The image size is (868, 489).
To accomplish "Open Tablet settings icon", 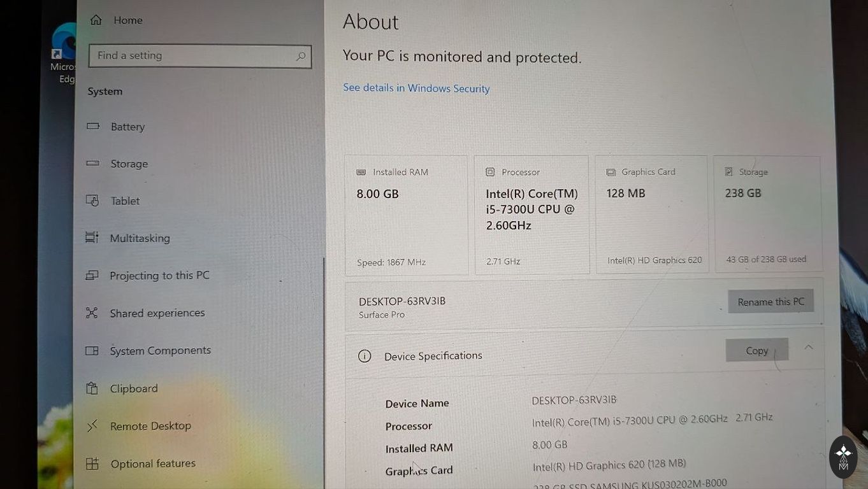I will point(92,201).
